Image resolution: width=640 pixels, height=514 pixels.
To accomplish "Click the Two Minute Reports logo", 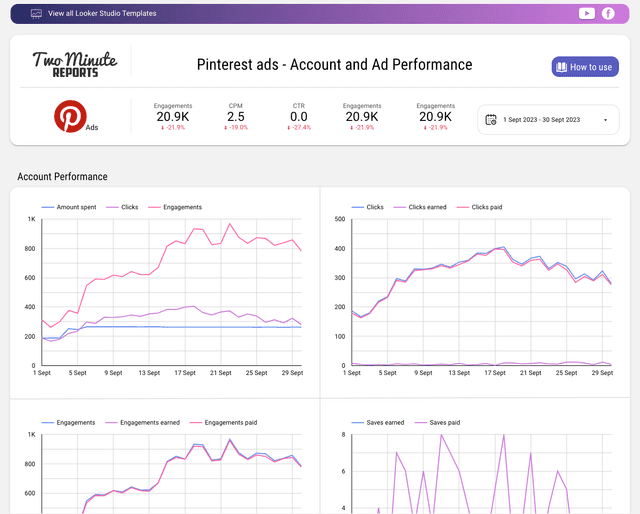I will (x=75, y=64).
